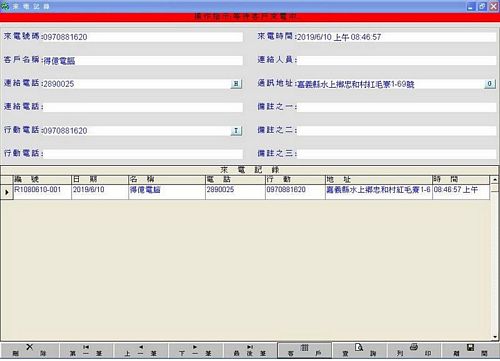Restore the 來電記錄 window size
This screenshot has height=361, width=500.
[x=482, y=6]
